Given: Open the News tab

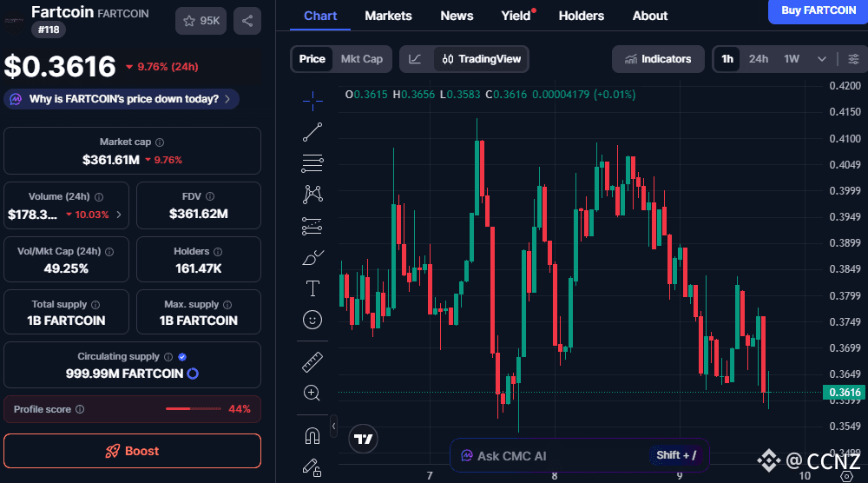Looking at the screenshot, I should point(457,16).
